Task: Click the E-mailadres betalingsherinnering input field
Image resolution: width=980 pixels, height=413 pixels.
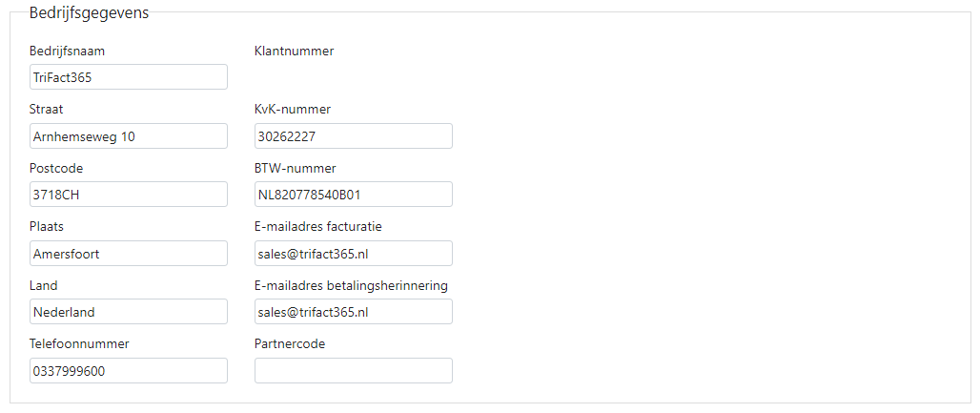Action: [353, 312]
